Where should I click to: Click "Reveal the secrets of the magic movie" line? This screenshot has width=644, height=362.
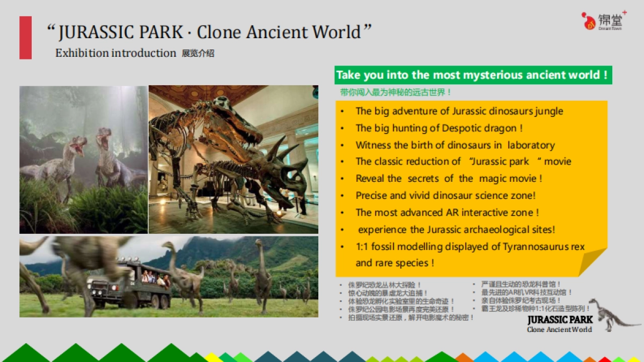pos(449,179)
